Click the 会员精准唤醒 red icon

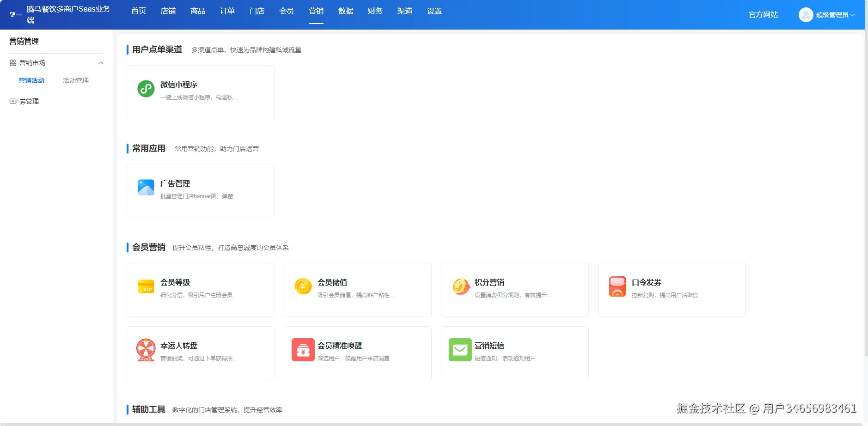pos(303,350)
